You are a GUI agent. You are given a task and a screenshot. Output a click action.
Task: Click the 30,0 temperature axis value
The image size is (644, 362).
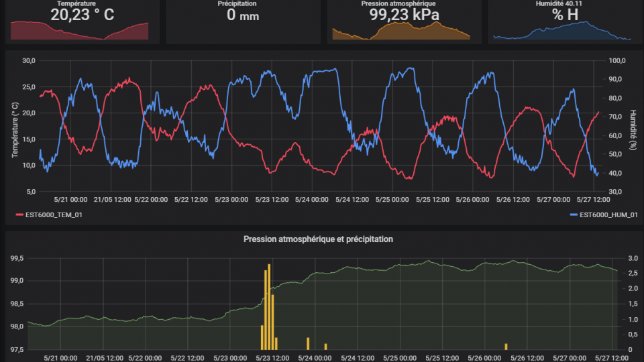[x=29, y=61]
